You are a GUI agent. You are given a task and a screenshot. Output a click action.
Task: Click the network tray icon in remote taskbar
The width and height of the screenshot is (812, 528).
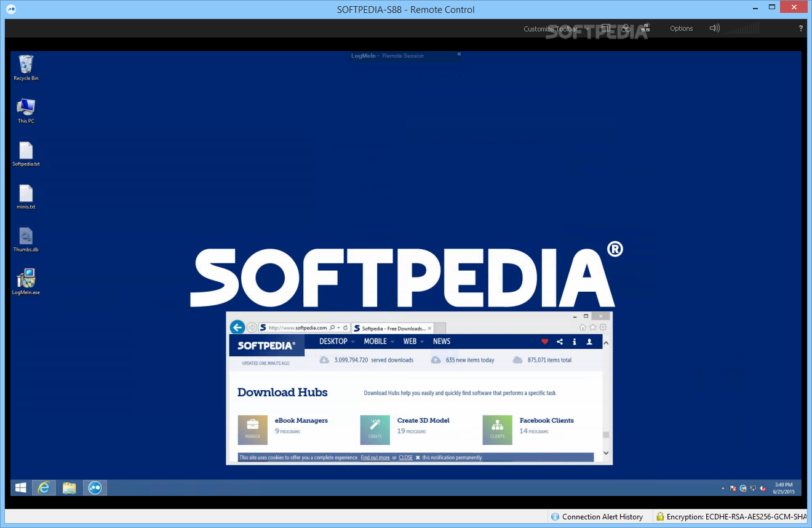[754, 489]
